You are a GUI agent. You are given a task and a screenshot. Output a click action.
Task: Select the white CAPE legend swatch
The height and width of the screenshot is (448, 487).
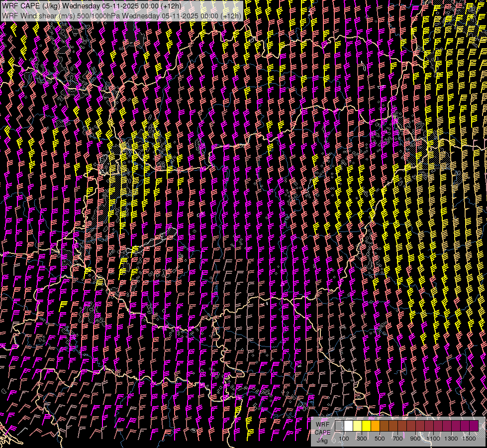[349, 426]
